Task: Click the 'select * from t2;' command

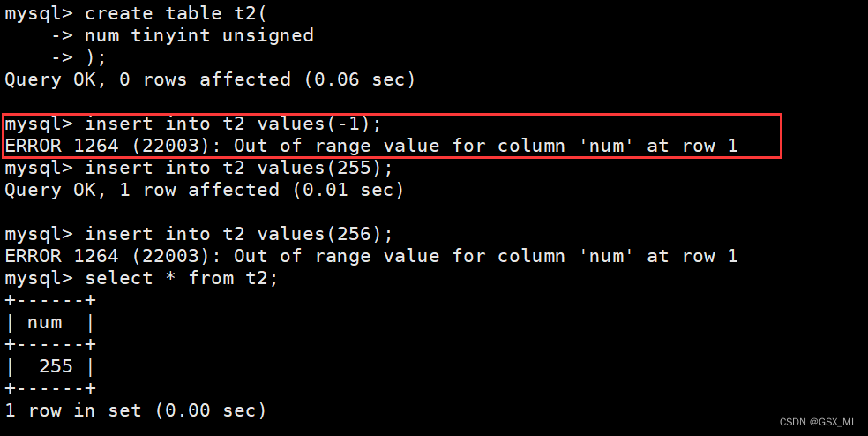Action: (141, 278)
